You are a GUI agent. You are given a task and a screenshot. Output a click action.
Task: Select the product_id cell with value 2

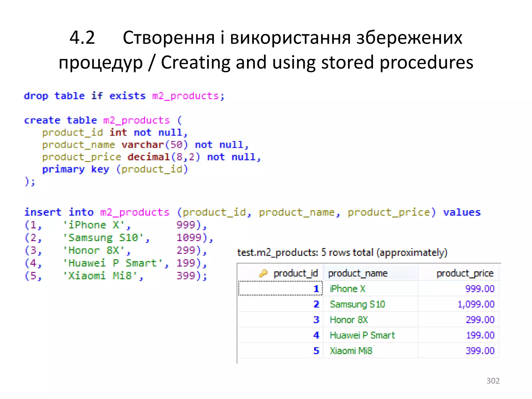[281, 304]
